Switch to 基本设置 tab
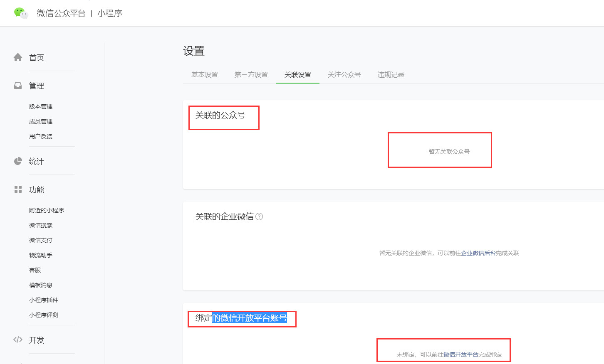 point(205,75)
